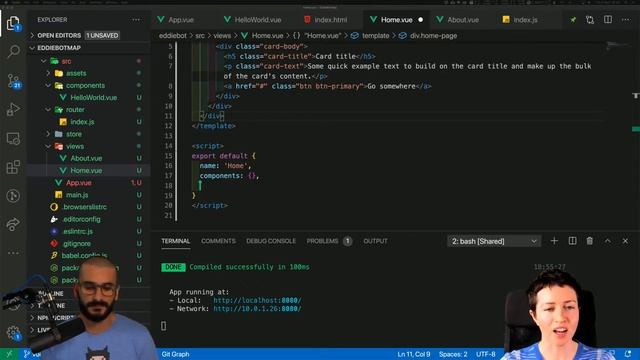The width and height of the screenshot is (640, 360).
Task: Open the Debug Console panel tab
Action: pyautogui.click(x=271, y=241)
